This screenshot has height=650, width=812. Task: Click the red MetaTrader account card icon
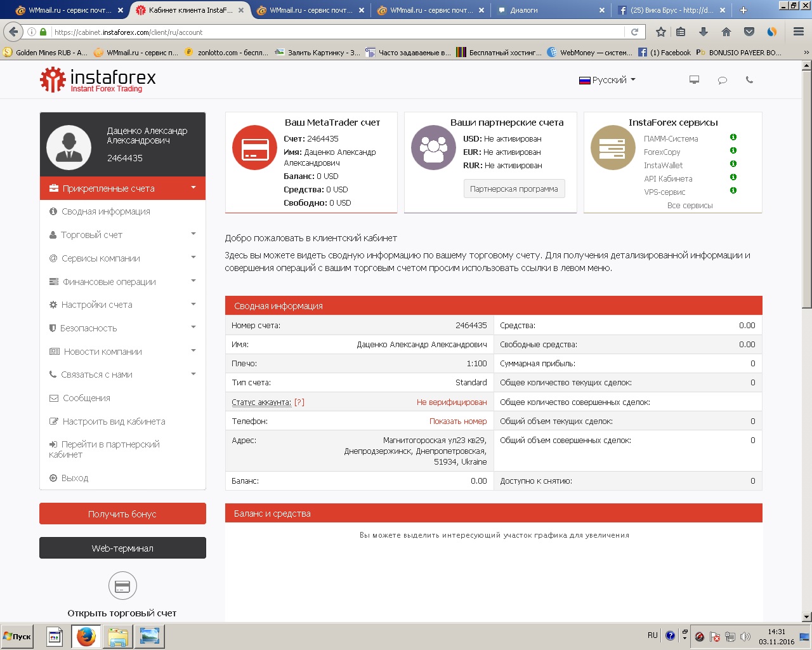click(x=254, y=149)
